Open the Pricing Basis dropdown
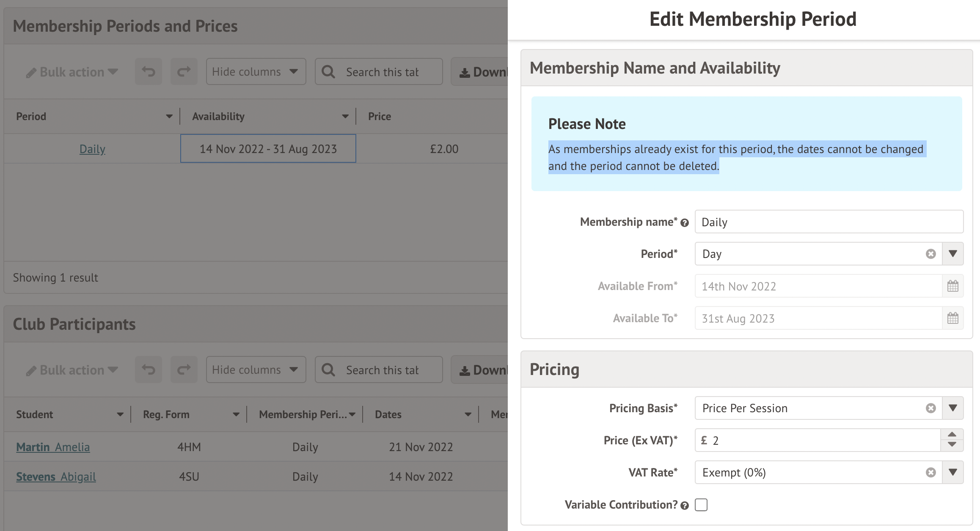Image resolution: width=980 pixels, height=531 pixels. 952,408
